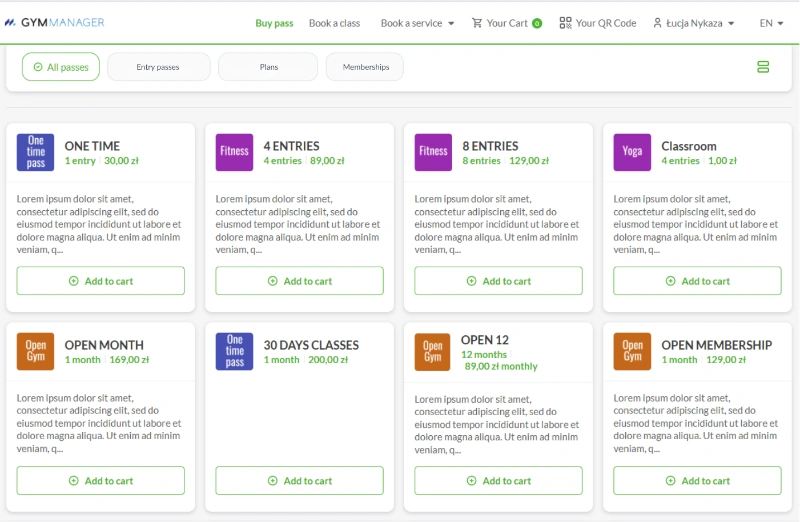Screen dimensions: 800x522
Task: Click the Gym Manager logo
Action: (x=54, y=22)
